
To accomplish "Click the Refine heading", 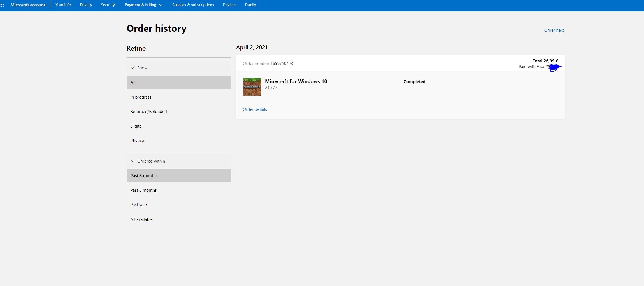I will coord(136,48).
